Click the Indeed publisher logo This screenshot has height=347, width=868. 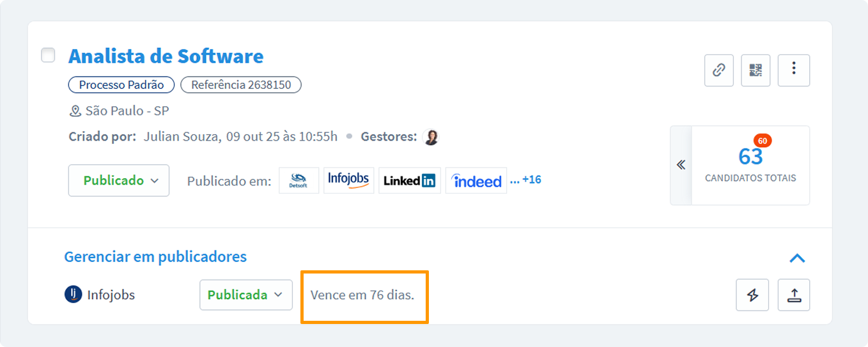pos(476,181)
